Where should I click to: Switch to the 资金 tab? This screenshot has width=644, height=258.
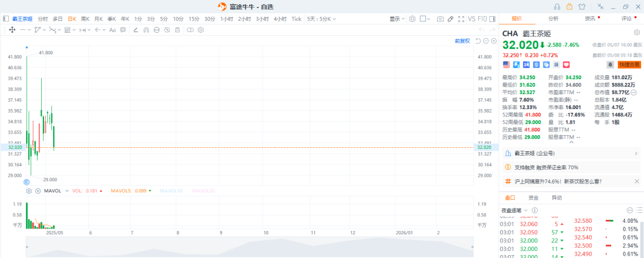coord(534,198)
